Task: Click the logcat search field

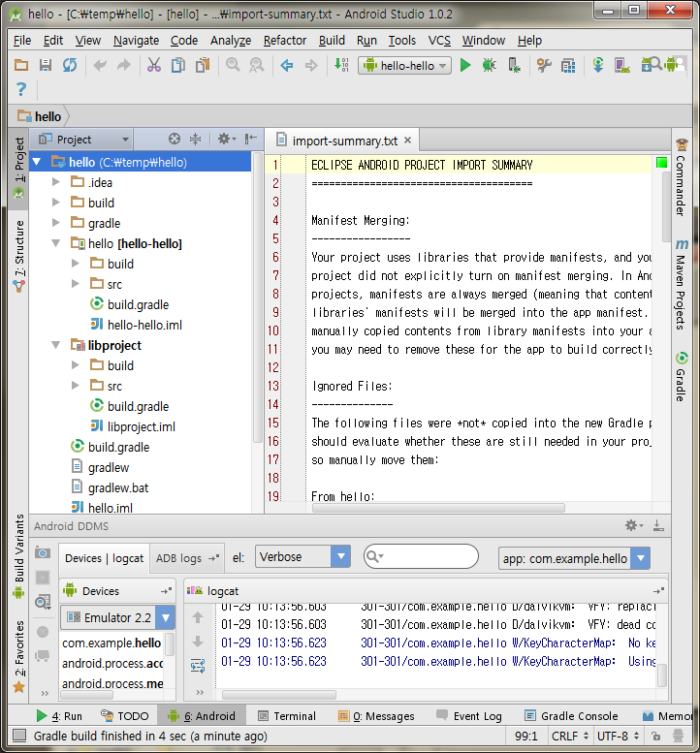Action: point(421,556)
